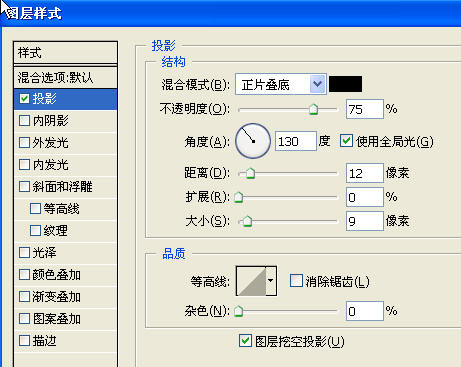Viewport: 461px width, 367px height.
Task: Click the opacity (不透明度) slider handle
Action: tap(313, 109)
